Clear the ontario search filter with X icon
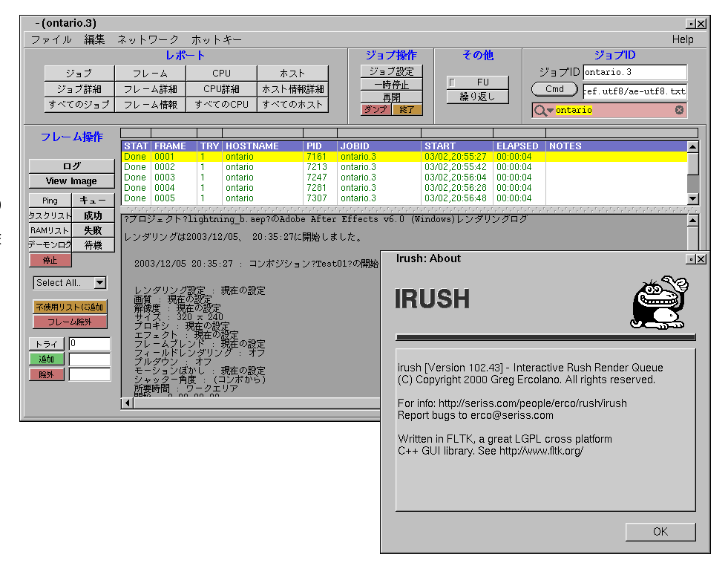 pos(678,111)
